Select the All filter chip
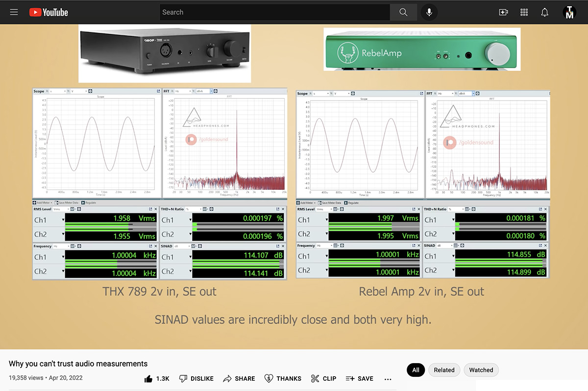Viewport: 588px width, 391px height. coord(416,370)
